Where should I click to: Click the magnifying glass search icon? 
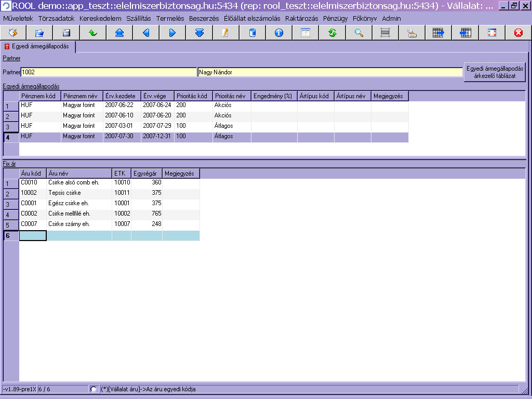(358, 33)
